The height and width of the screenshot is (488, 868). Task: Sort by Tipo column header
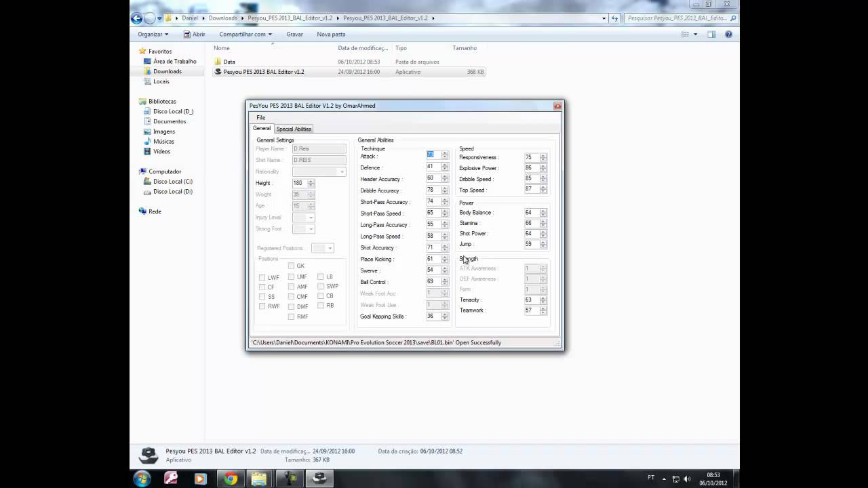coord(401,48)
